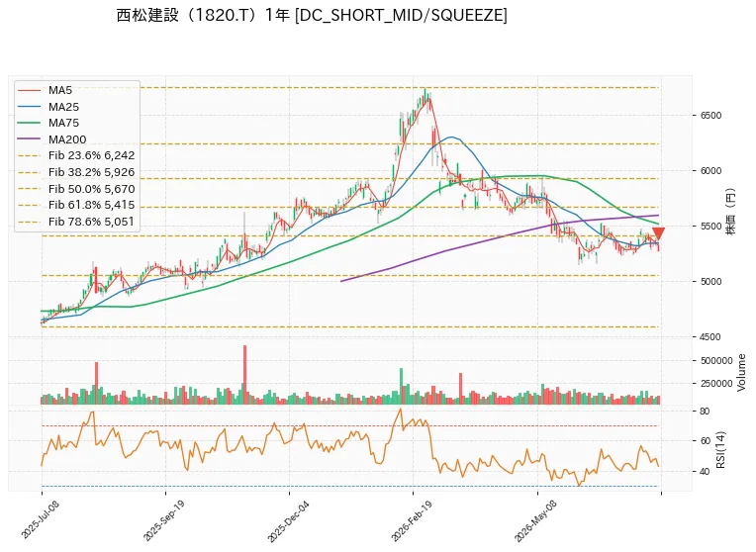Select the Fib 23.6% 6,242 legend item
The image size is (756, 552).
[76, 155]
